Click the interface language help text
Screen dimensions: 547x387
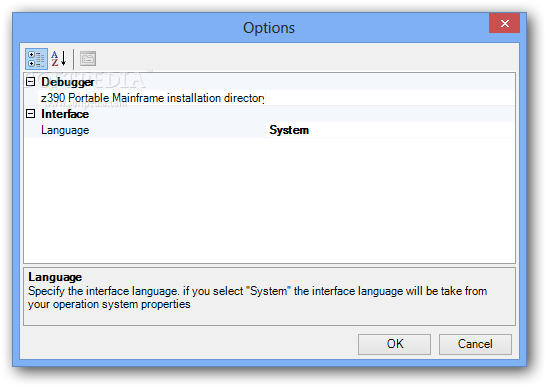(257, 298)
